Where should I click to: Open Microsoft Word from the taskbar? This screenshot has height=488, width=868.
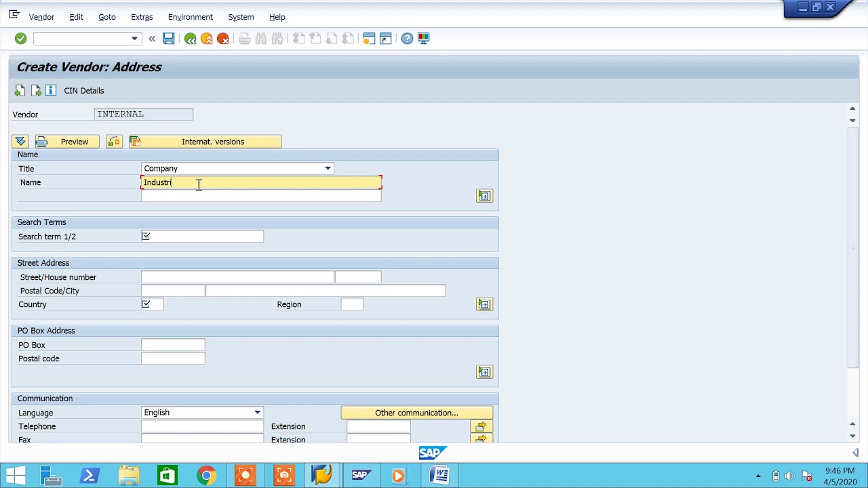(439, 476)
